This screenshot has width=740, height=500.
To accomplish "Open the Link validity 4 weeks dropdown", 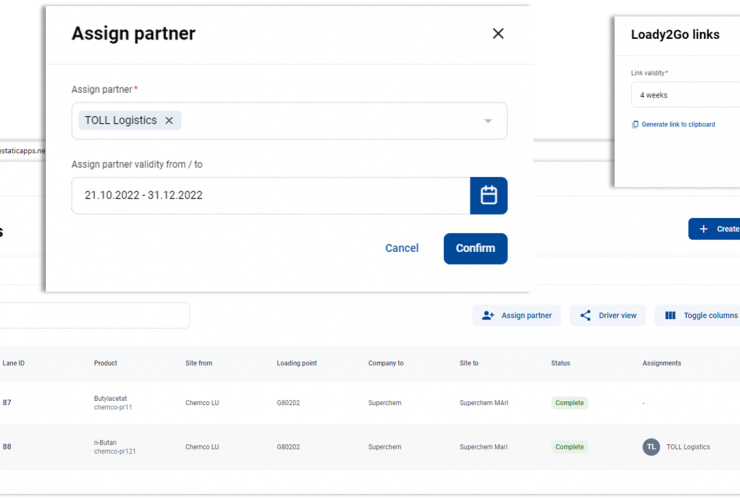I will pos(685,95).
